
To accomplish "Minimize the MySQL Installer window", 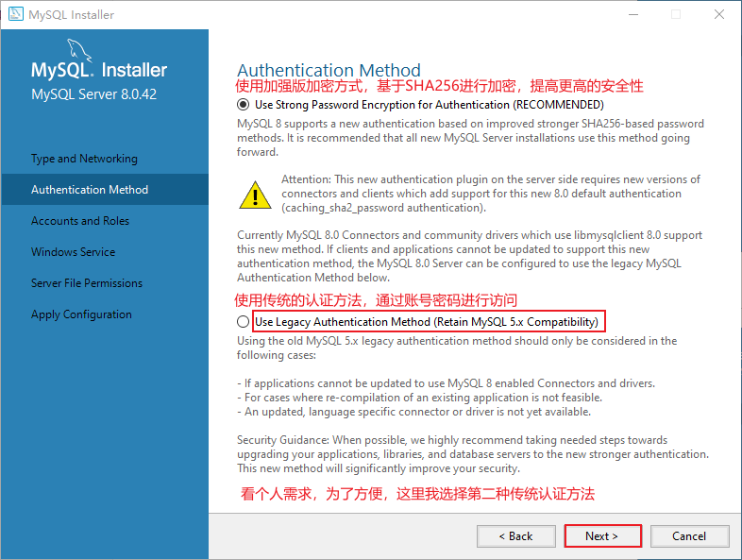I will tap(633, 15).
